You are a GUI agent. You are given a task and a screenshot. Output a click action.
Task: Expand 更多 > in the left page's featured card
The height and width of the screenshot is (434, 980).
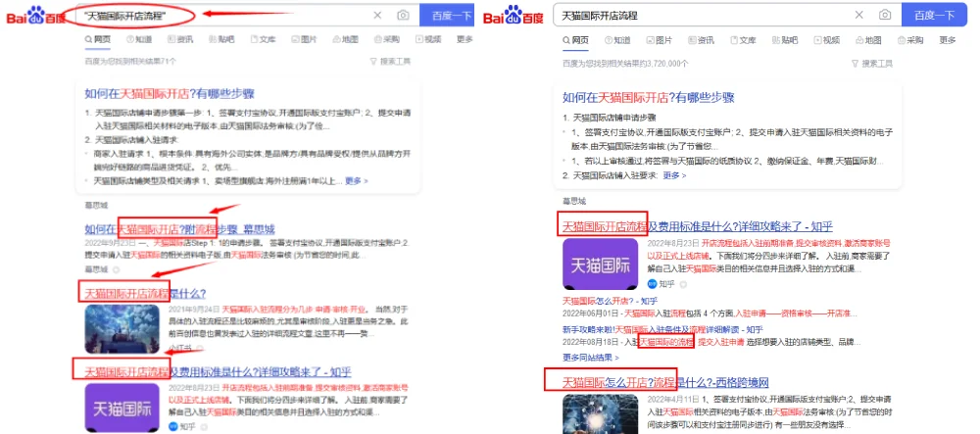[357, 181]
